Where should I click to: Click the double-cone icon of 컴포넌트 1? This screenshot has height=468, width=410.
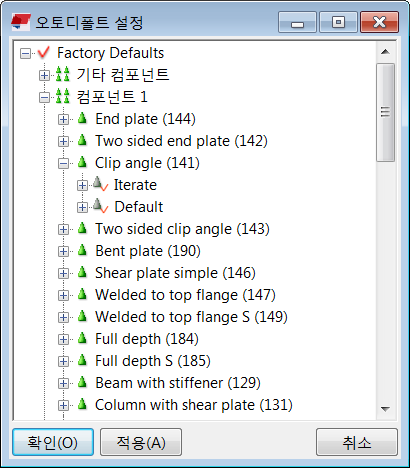[x=63, y=96]
